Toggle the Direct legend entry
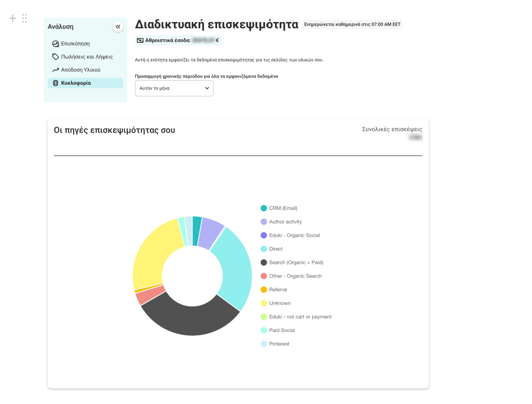 coord(276,249)
